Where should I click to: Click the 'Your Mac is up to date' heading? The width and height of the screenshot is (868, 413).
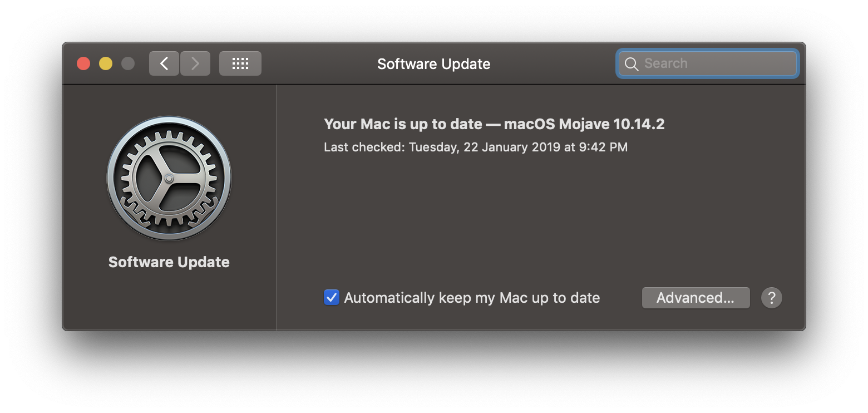[x=403, y=124]
